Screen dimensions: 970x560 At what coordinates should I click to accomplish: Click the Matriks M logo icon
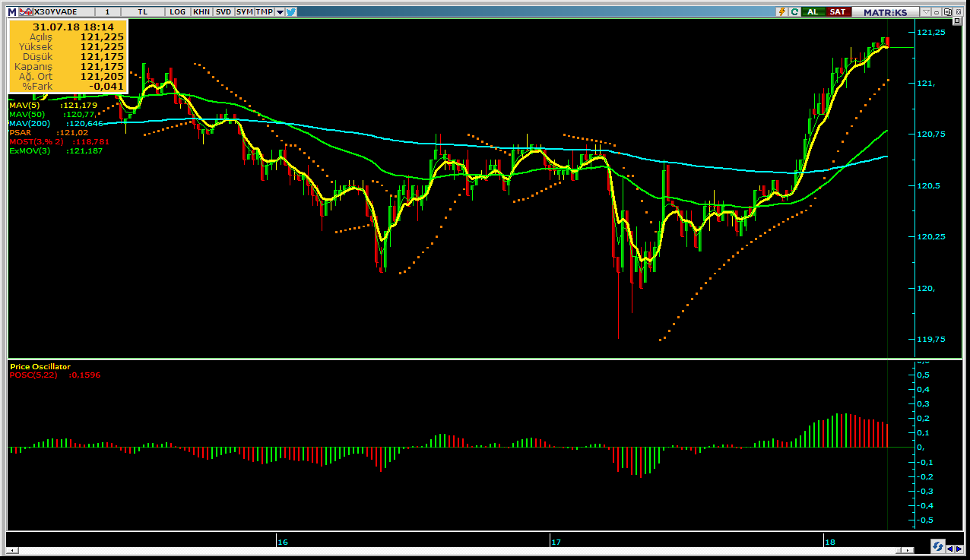point(11,12)
